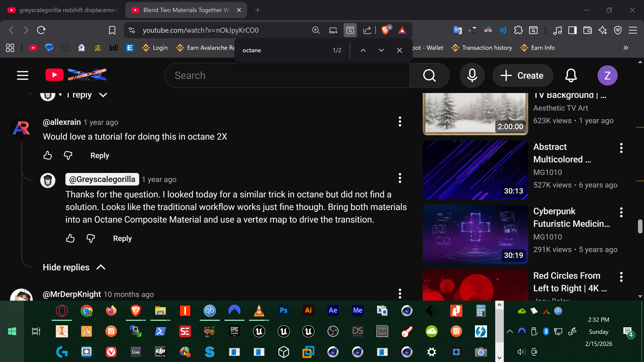Open options menu for @allexrain comment

[400, 122]
